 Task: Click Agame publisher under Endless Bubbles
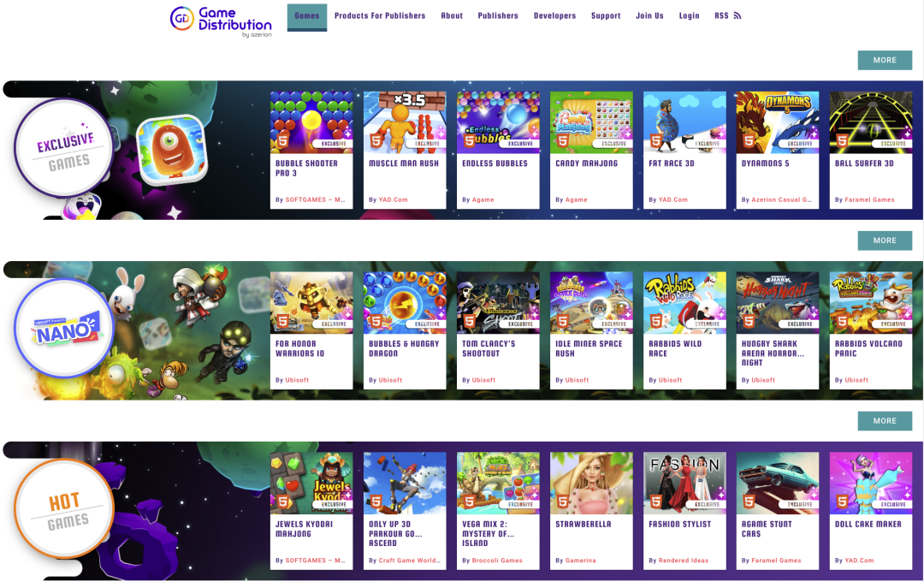[x=483, y=200]
